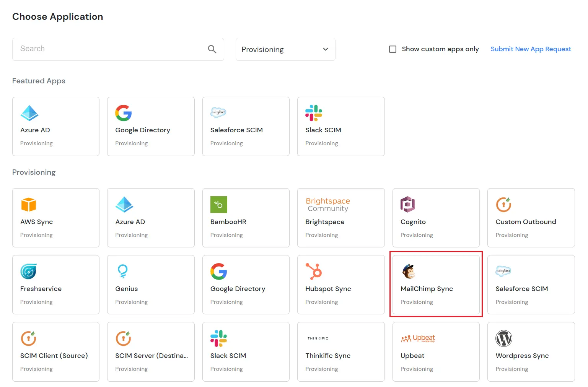Open Submit New App Request link
Viewport: 588px width, 387px height.
click(531, 49)
